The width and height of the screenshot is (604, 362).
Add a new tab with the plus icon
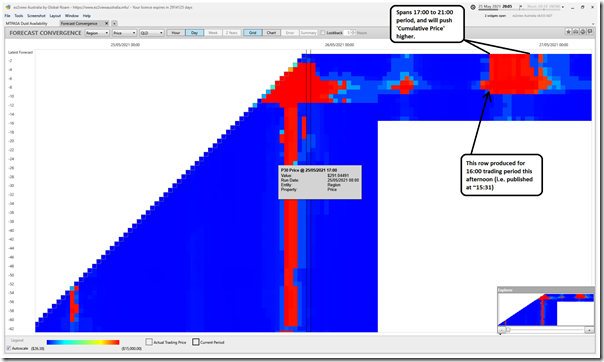click(x=114, y=23)
